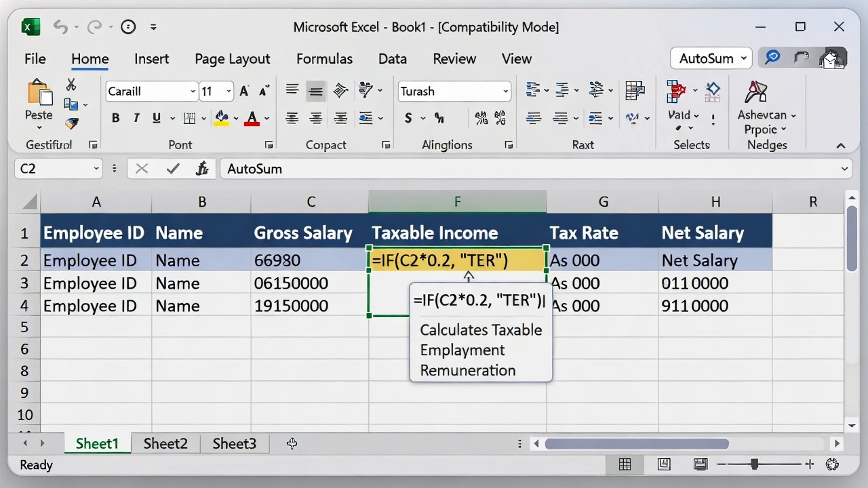Select the Normal view icon in status bar
The height and width of the screenshot is (488, 868).
tap(625, 464)
